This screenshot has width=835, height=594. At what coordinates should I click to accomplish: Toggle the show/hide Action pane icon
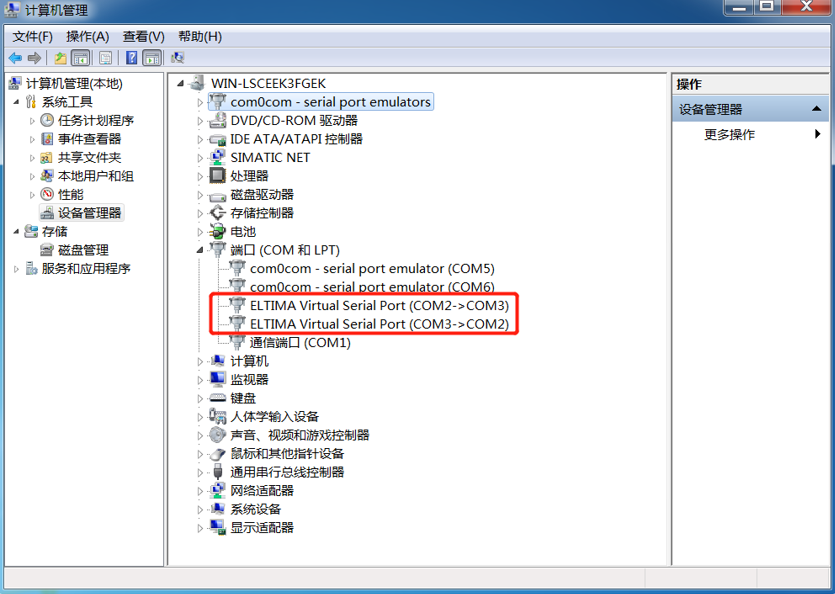click(152, 58)
